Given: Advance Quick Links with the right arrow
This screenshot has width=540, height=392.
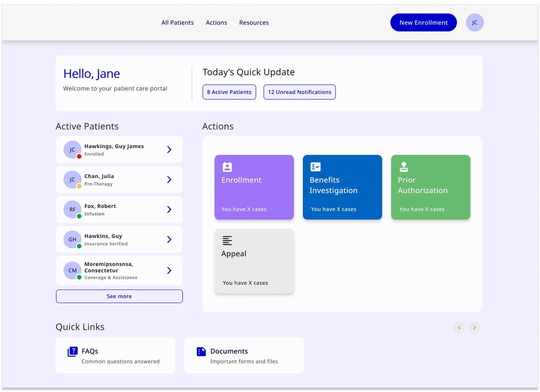Looking at the screenshot, I should pyautogui.click(x=474, y=327).
